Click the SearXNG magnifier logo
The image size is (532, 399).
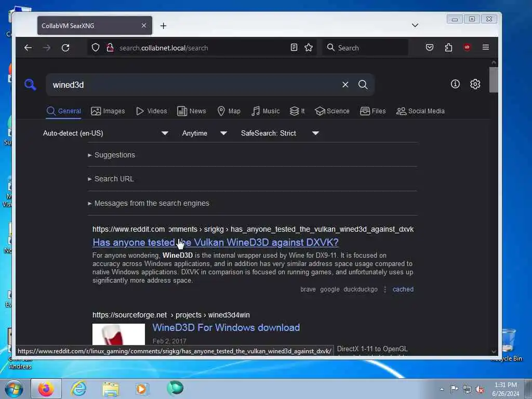coord(30,85)
